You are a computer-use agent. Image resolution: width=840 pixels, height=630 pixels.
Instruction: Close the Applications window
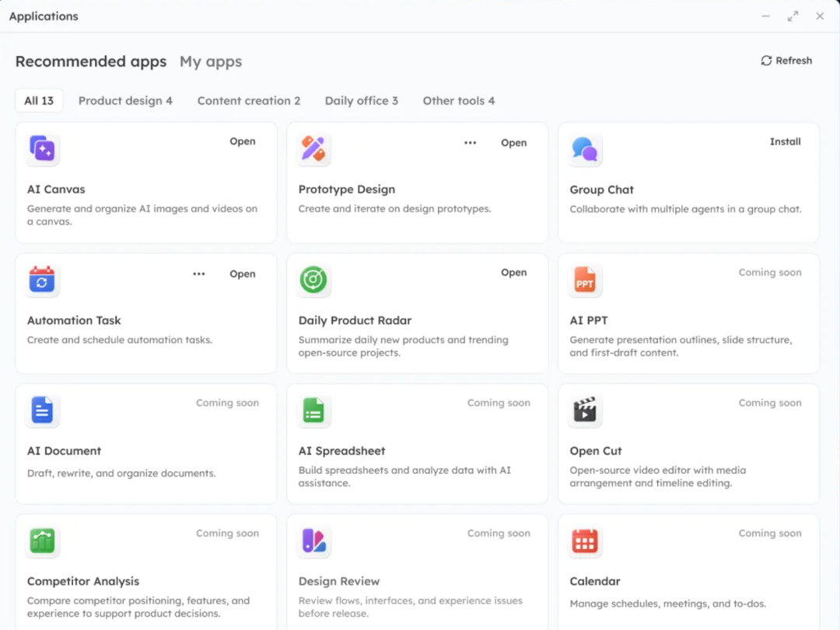820,16
